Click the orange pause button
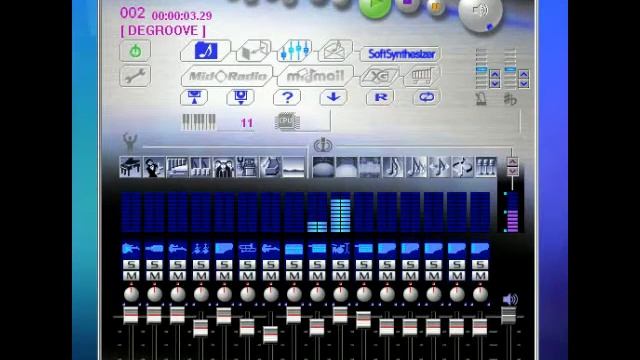 [435, 7]
